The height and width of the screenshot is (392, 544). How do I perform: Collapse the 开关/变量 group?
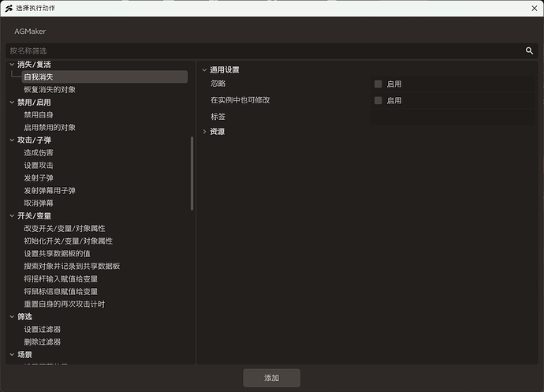(x=12, y=215)
